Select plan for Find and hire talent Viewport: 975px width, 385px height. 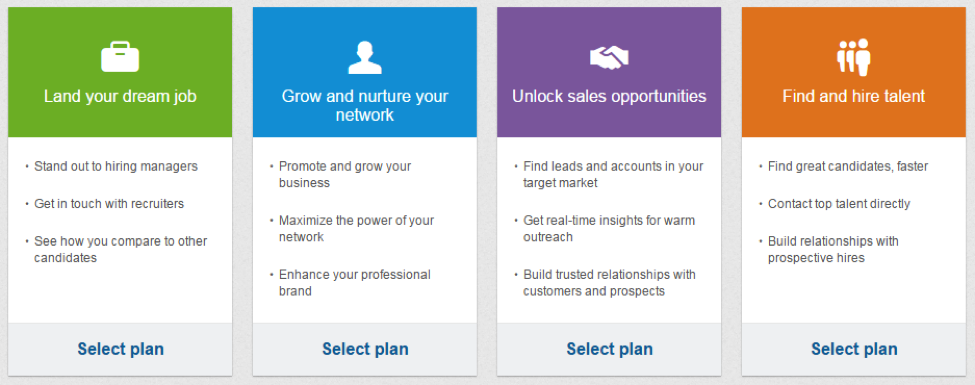click(854, 349)
